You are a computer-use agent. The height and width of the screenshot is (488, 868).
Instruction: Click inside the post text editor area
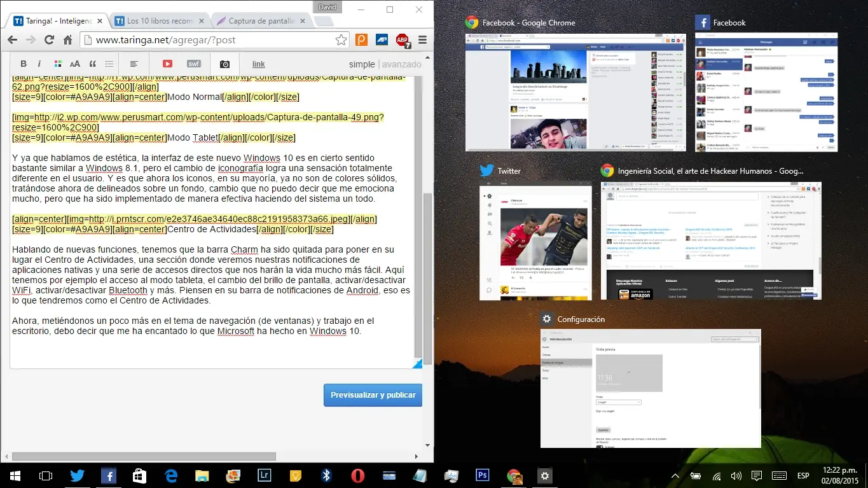(x=212, y=223)
